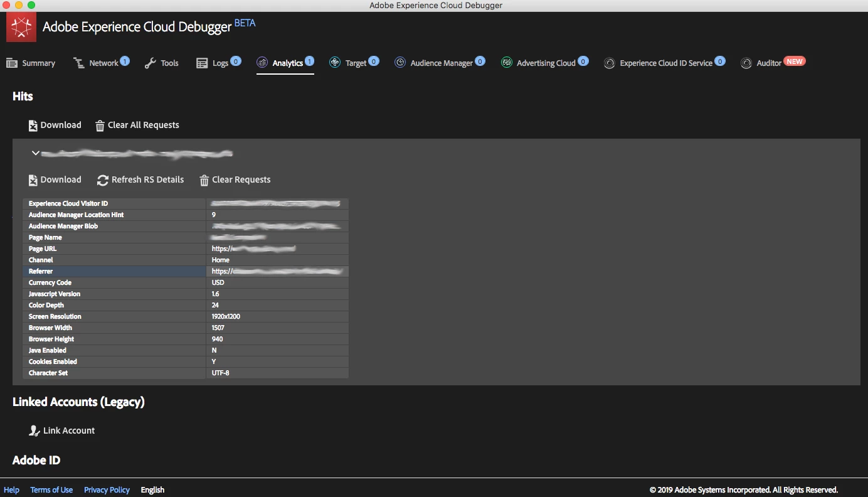
Task: Select the Page Name row label
Action: coord(45,238)
